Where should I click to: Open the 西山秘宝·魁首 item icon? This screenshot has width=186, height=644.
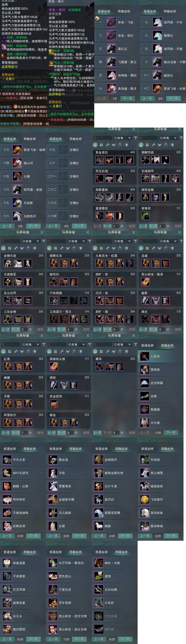(x=145, y=281)
